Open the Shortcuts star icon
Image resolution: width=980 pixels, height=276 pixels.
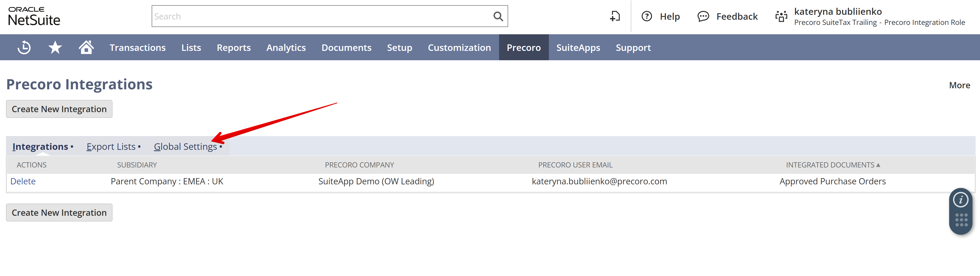click(55, 48)
